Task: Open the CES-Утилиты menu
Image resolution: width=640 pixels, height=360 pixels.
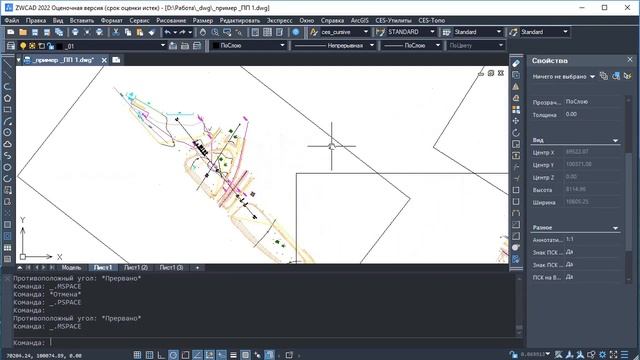Action: 393,20
